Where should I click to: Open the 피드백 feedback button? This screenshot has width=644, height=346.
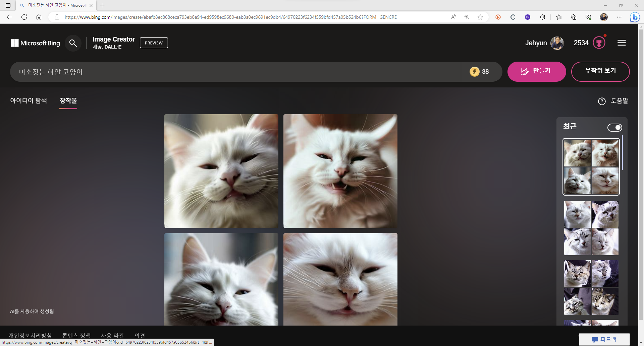point(604,339)
